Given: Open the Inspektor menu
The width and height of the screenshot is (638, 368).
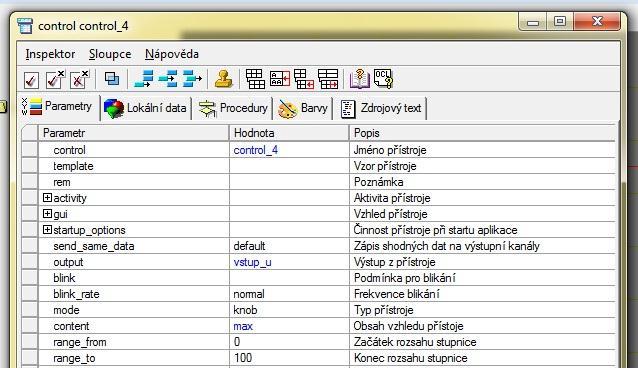Looking at the screenshot, I should (x=50, y=54).
